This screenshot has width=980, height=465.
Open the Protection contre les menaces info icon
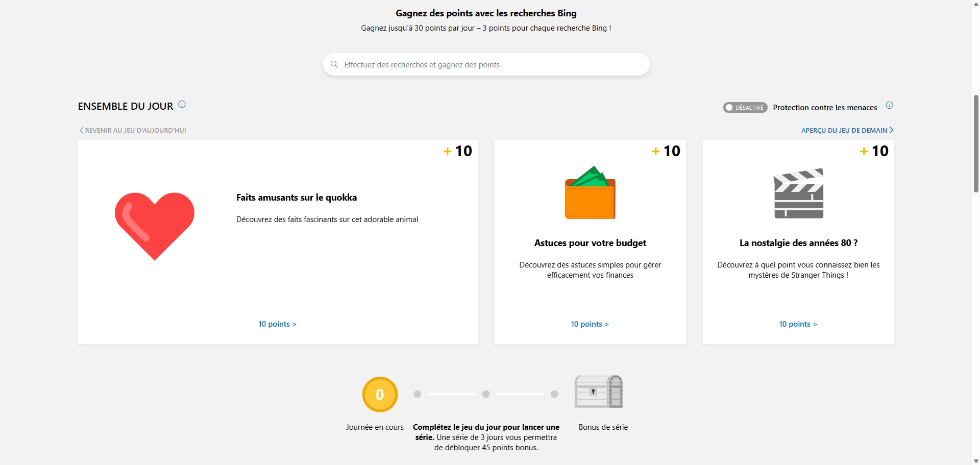(890, 105)
